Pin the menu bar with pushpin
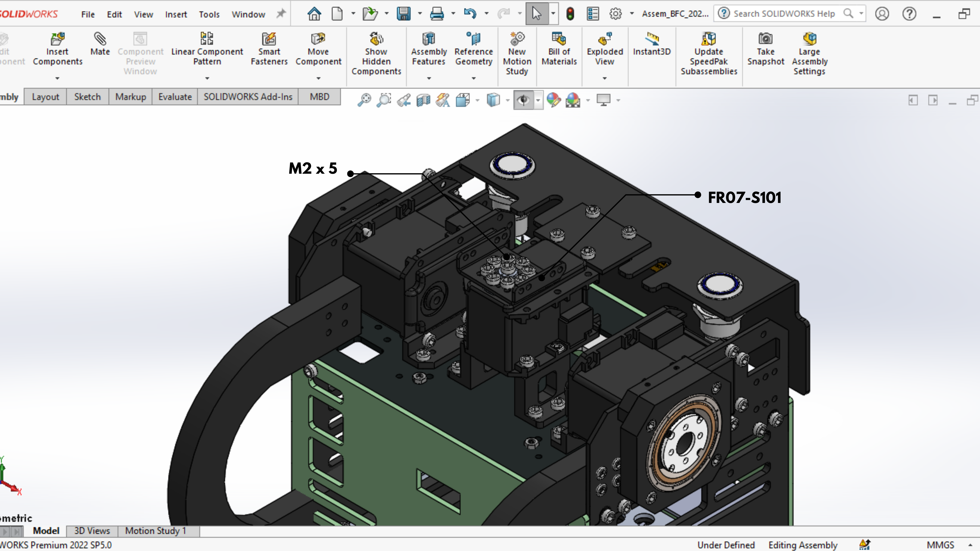Image resolution: width=980 pixels, height=551 pixels. pyautogui.click(x=281, y=14)
